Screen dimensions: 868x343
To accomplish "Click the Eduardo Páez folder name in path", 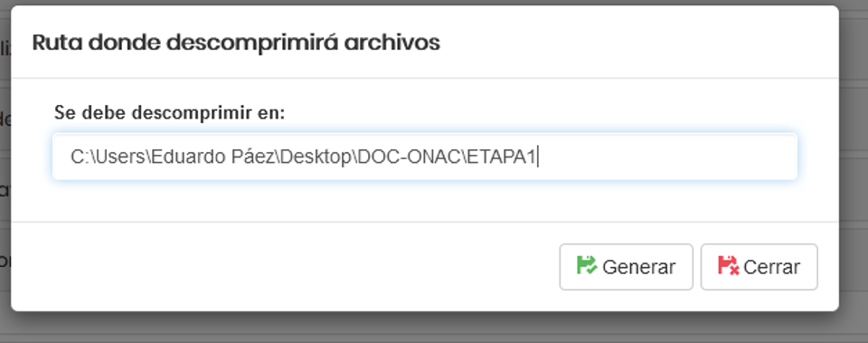I will point(213,157).
